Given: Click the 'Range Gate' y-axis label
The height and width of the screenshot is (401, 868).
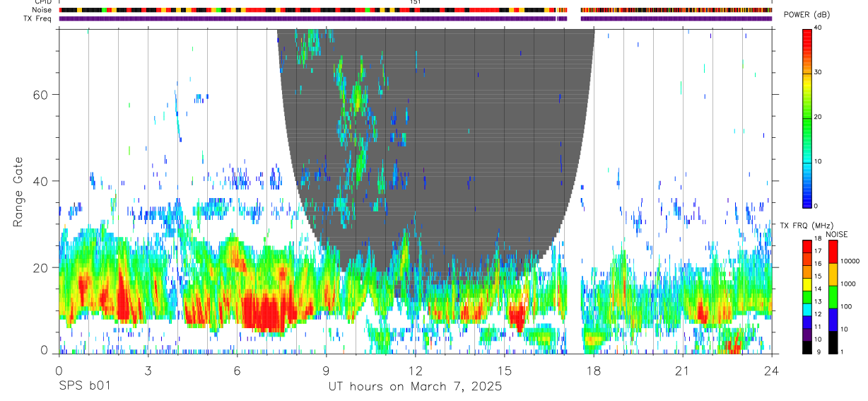Looking at the screenshot, I should pyautogui.click(x=18, y=192).
